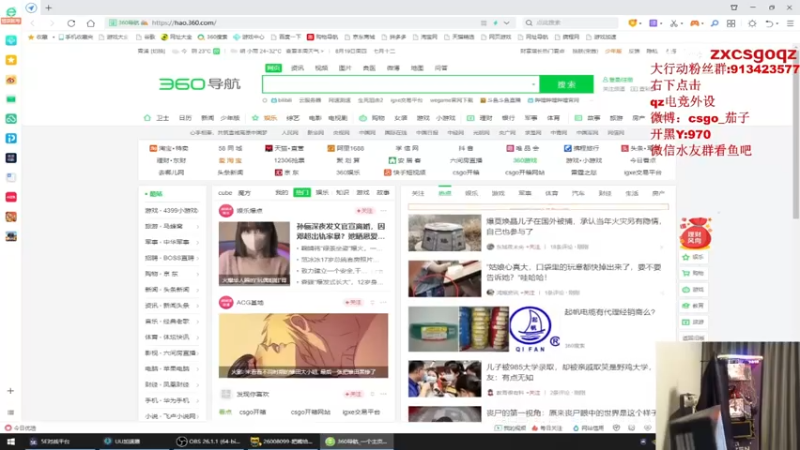
Task: Click the back navigation arrow
Action: 33,23
